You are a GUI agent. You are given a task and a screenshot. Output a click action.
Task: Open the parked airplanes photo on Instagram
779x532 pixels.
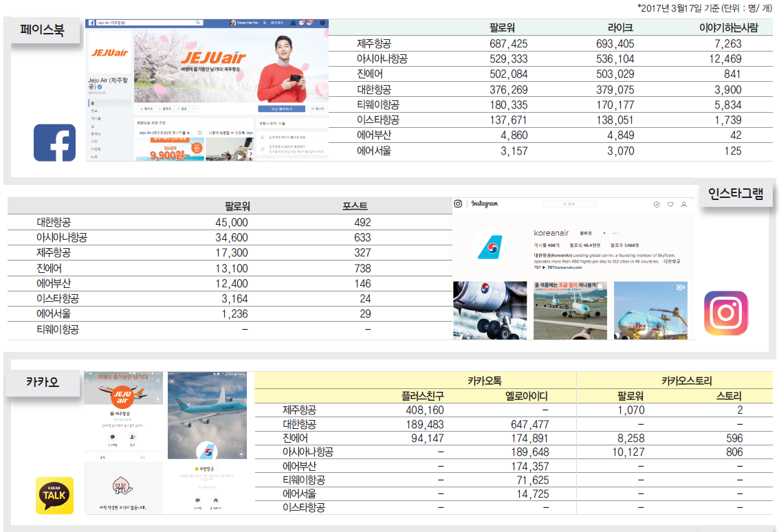[571, 311]
